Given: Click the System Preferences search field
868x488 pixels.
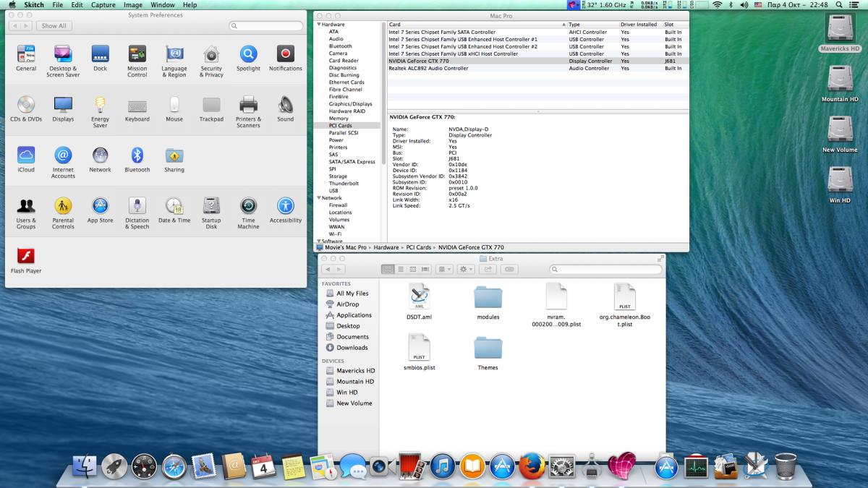Looking at the screenshot, I should 266,25.
